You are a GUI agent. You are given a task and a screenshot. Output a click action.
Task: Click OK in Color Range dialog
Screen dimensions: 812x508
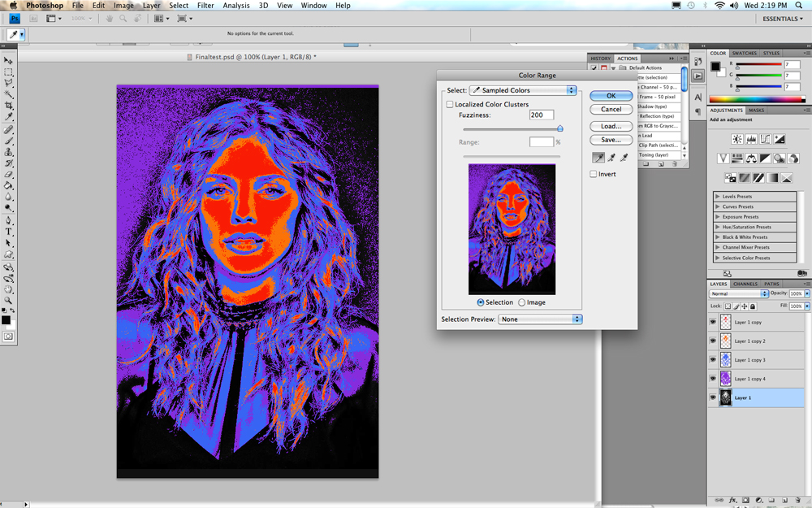pyautogui.click(x=611, y=96)
